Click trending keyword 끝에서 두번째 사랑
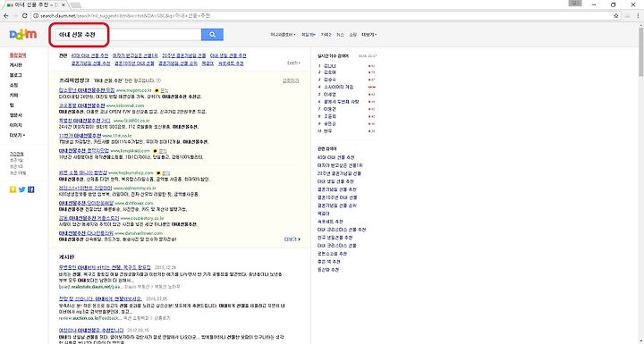 pyautogui.click(x=342, y=102)
